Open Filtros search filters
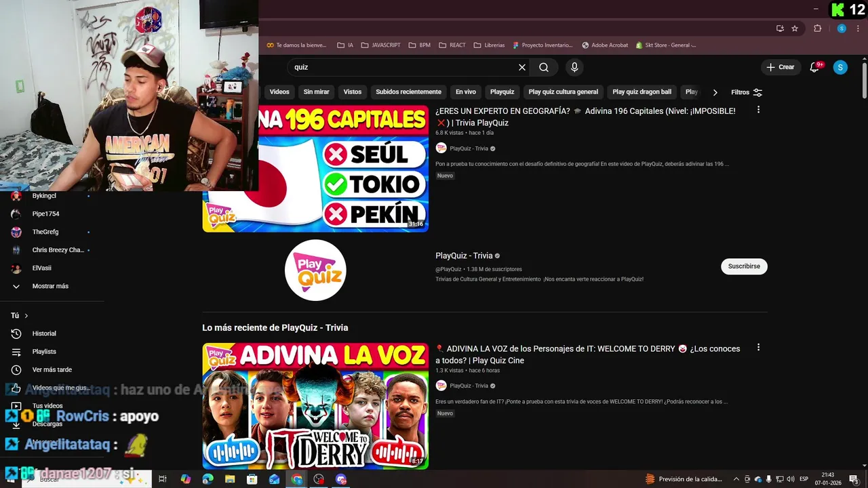The image size is (868, 488). tap(747, 92)
